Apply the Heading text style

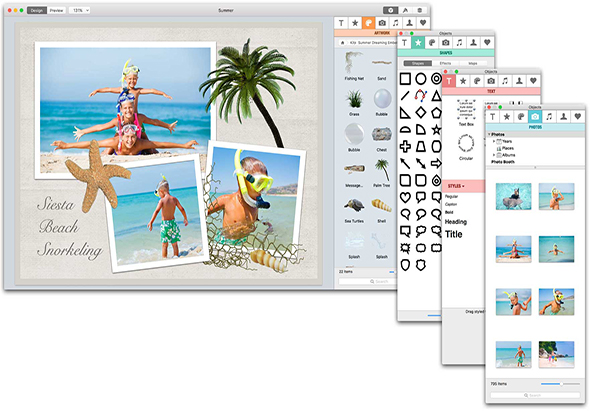click(x=456, y=222)
